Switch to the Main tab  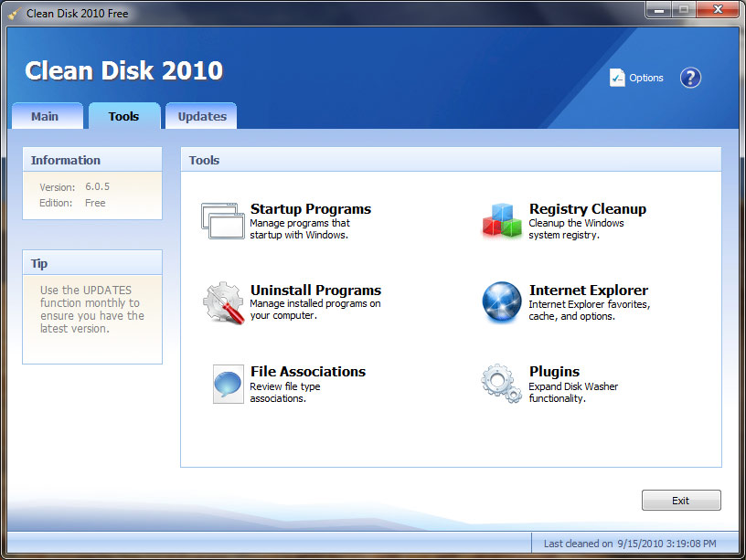tap(48, 116)
